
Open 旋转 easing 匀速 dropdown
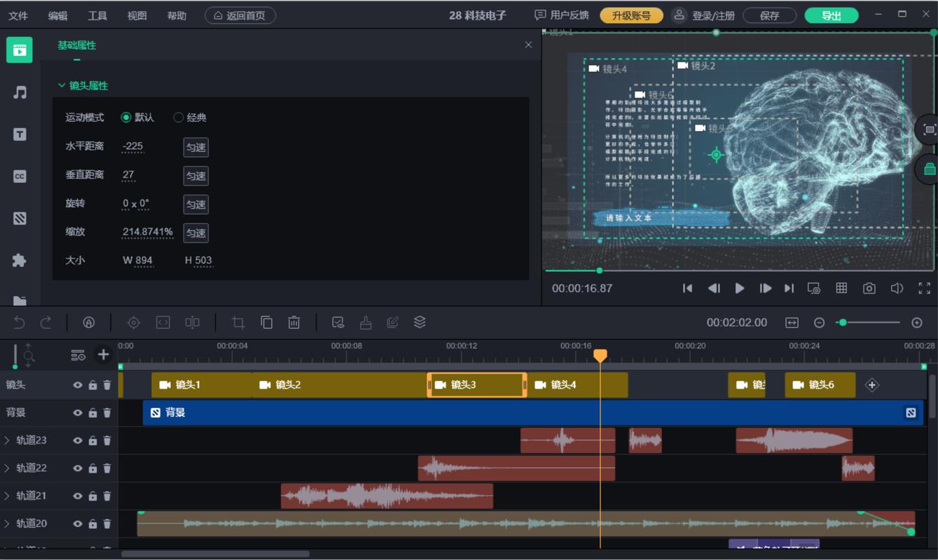(x=196, y=204)
